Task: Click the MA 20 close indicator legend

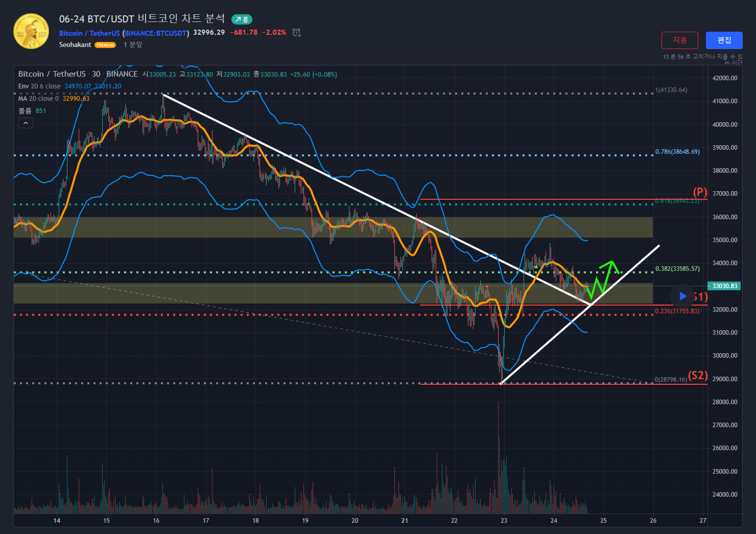Action: tap(38, 99)
